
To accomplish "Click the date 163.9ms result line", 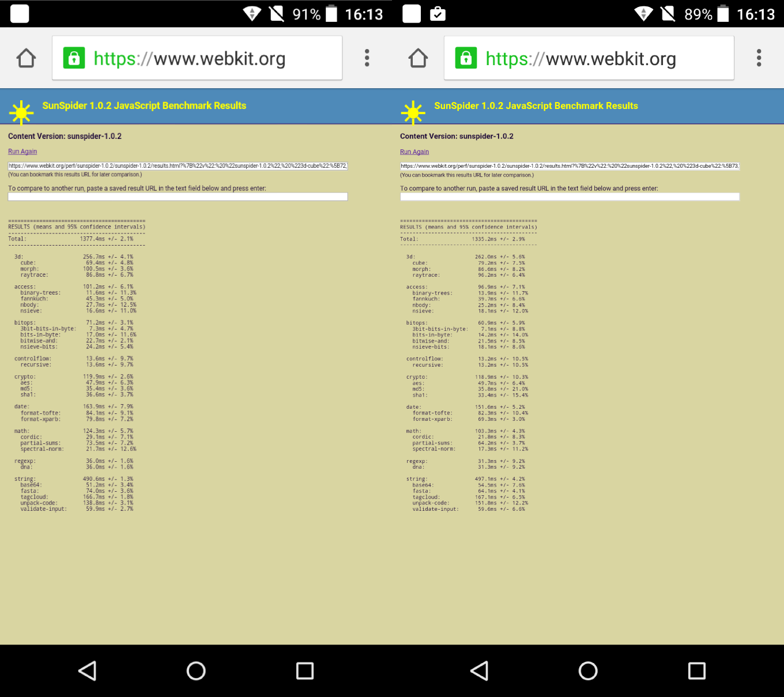I will [74, 406].
